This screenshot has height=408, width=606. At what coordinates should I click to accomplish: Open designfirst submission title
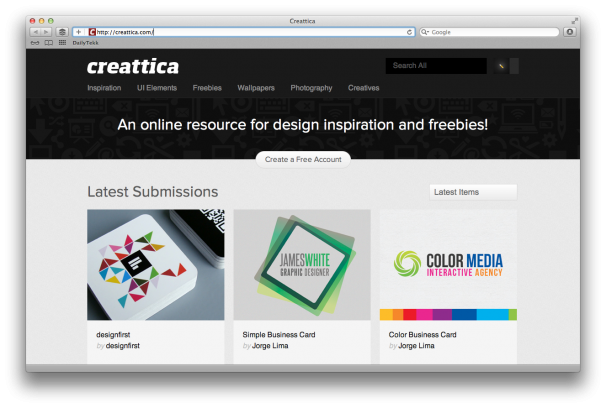tap(113, 335)
